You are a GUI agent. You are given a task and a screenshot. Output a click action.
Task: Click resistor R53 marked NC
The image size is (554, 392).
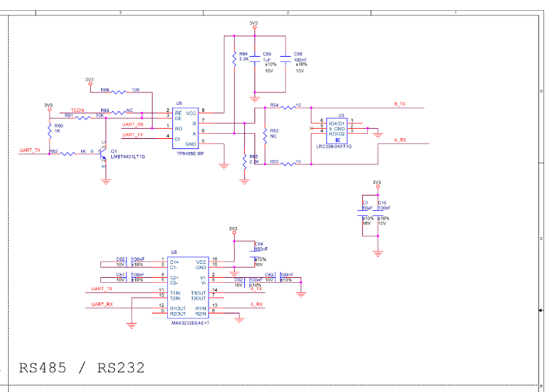click(263, 135)
